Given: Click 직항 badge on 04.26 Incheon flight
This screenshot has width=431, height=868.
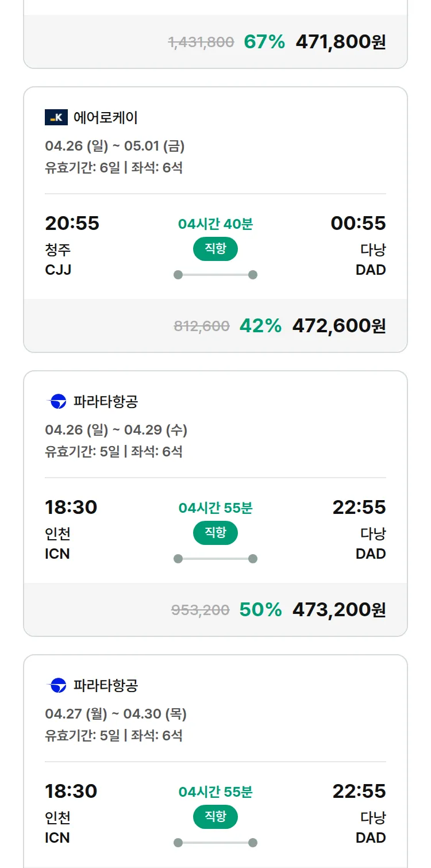Looking at the screenshot, I should click(215, 533).
